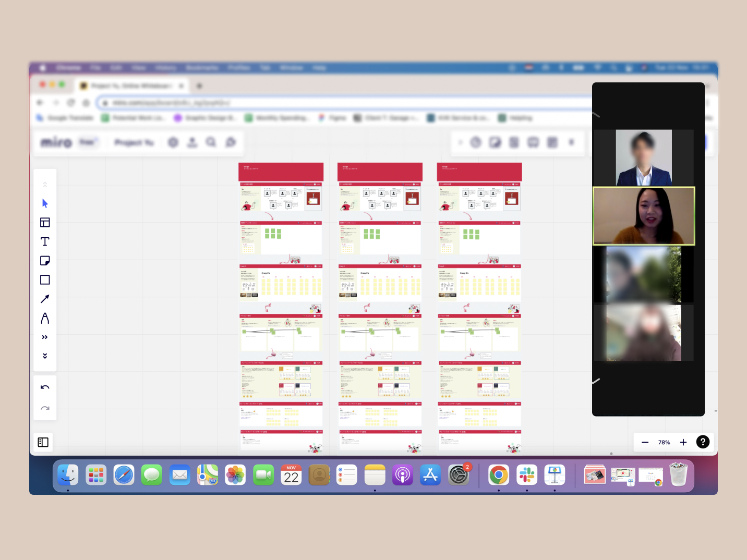747x560 pixels.
Task: Click the Free plan badge beside the Miro logo
Action: click(87, 142)
